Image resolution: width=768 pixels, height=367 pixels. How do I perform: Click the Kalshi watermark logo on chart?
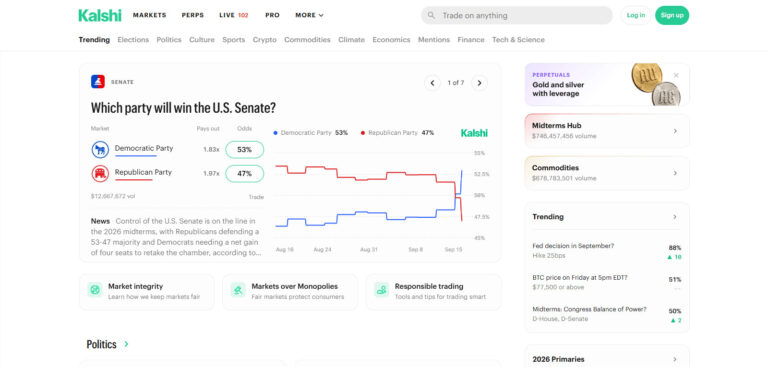click(474, 133)
